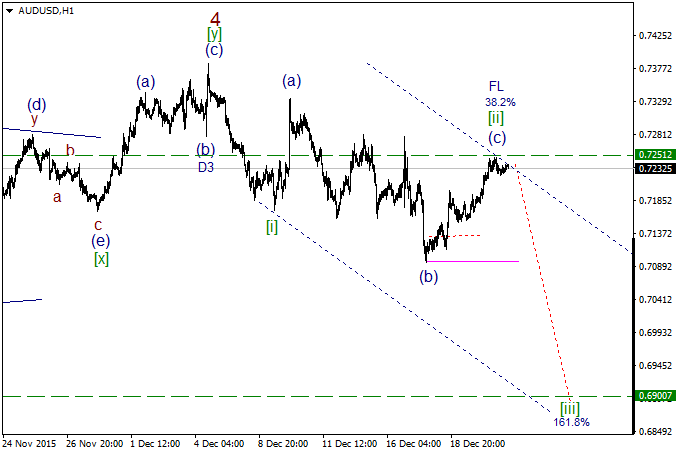Screen dimensions: 676x455
Task: Click the 4 Dec 04:00 time label
Action: pyautogui.click(x=219, y=443)
